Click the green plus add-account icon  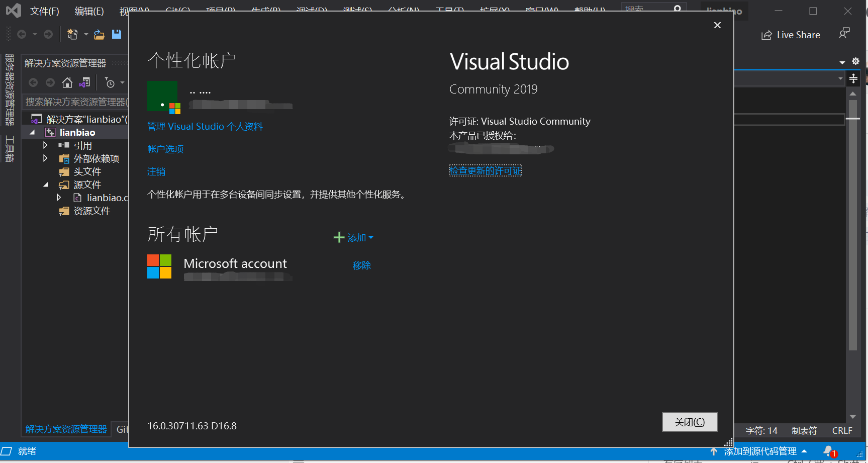[x=339, y=237]
